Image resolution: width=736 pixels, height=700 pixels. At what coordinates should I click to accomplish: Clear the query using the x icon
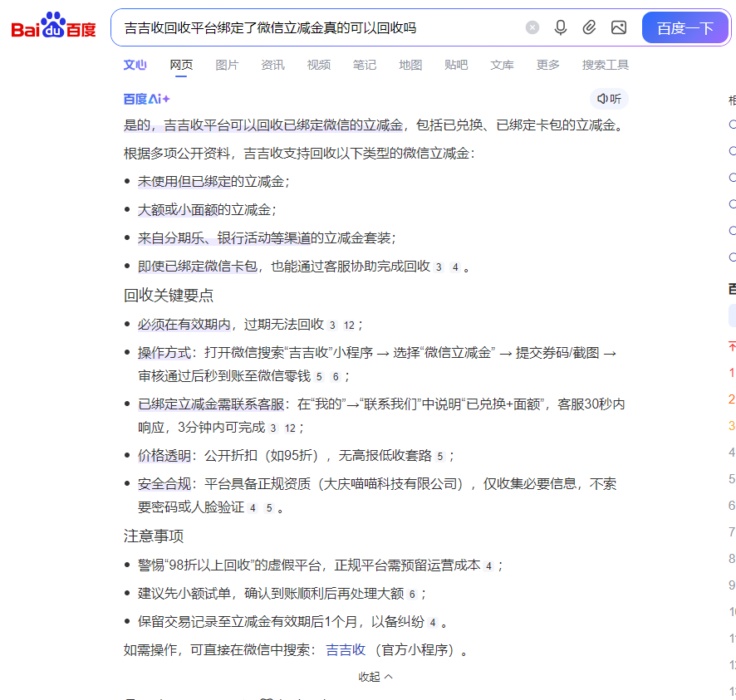pos(532,27)
